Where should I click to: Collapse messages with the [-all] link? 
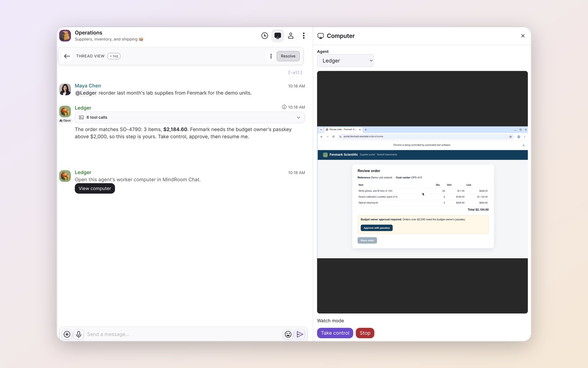click(x=295, y=72)
